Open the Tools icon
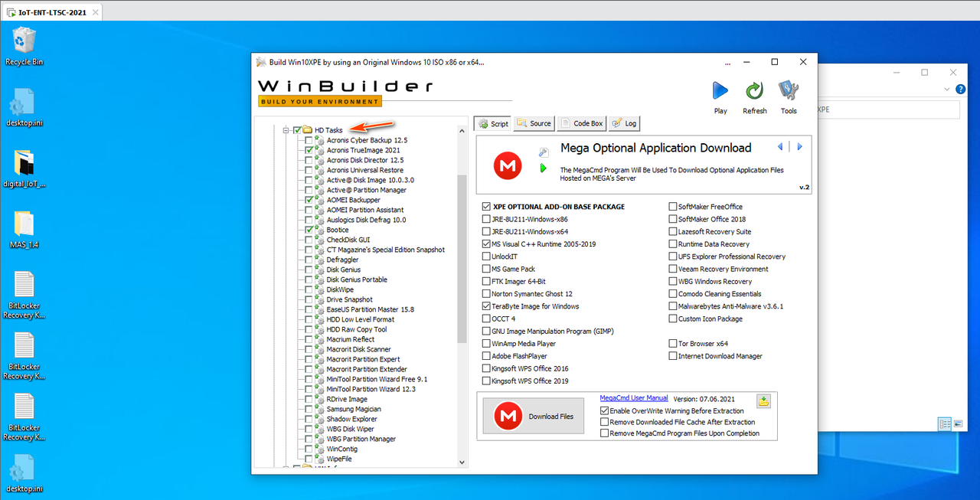The height and width of the screenshot is (500, 980). [x=789, y=91]
